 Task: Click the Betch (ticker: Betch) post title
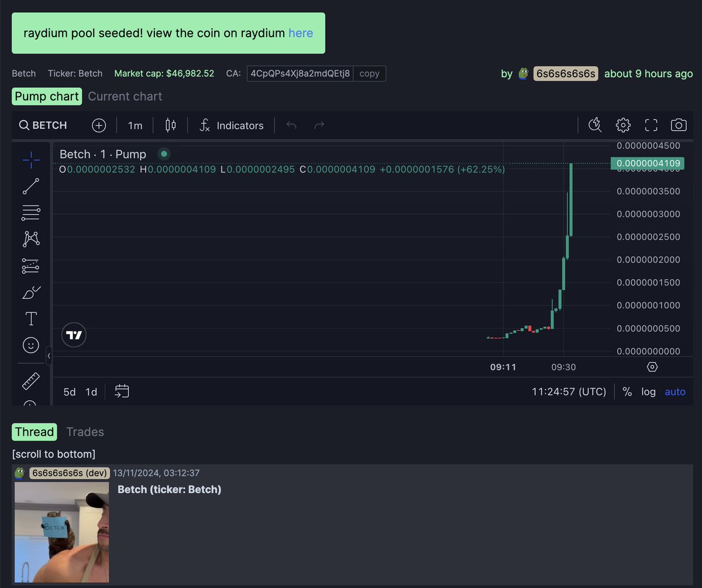click(x=170, y=489)
